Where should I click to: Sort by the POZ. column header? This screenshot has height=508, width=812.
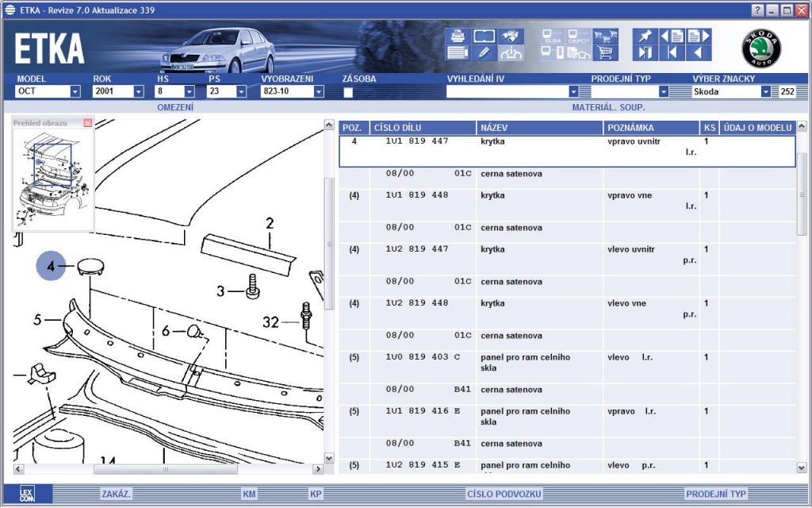[x=354, y=128]
